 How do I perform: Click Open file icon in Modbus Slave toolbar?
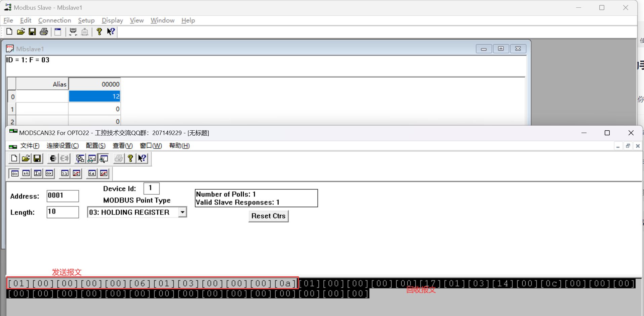(x=21, y=32)
